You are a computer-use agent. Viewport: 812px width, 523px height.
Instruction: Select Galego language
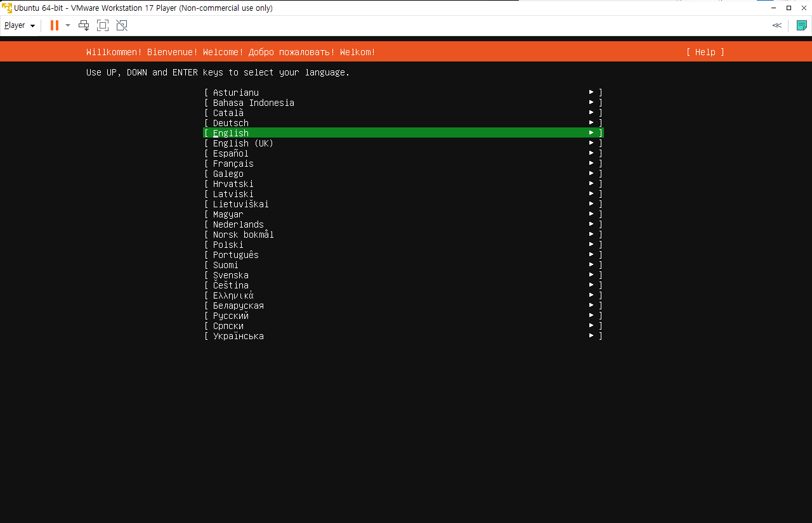point(403,174)
